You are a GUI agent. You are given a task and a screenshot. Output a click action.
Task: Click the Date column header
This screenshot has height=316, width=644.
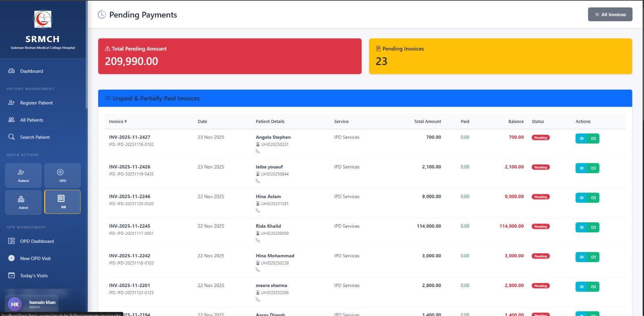[202, 121]
